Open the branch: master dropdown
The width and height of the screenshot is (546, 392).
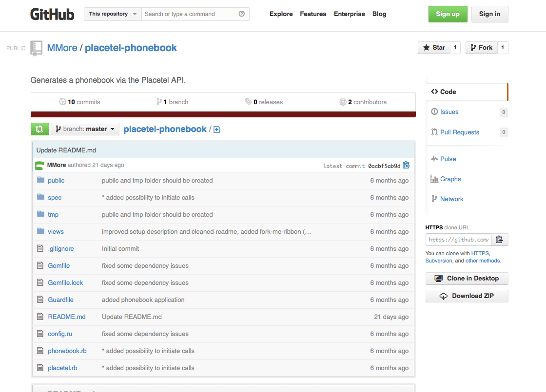[85, 129]
